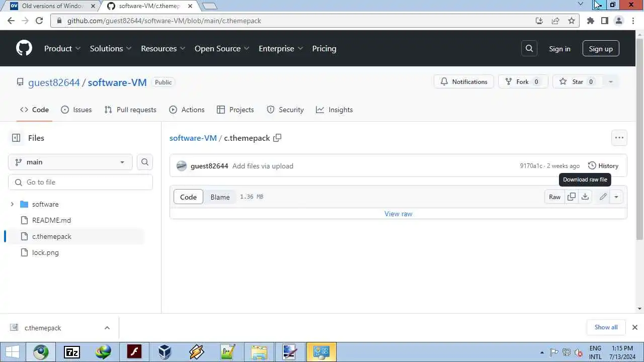
Task: Bookmark this page with star icon
Action: [x=572, y=21]
